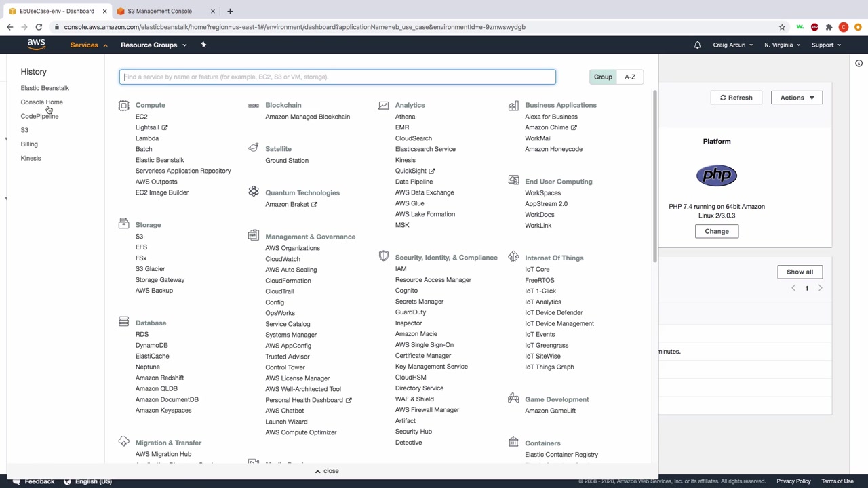This screenshot has width=868, height=488.
Task: Open Elastic Beanstalk from History
Action: point(45,88)
